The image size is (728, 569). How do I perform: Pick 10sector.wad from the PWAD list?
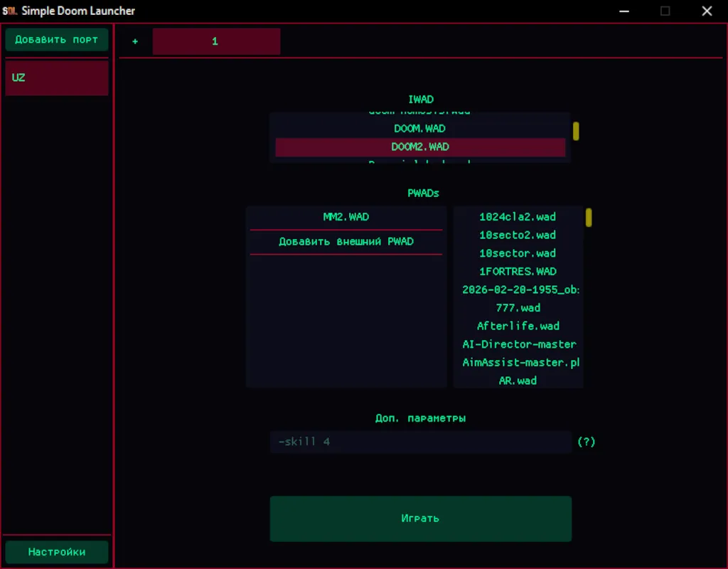[518, 253]
